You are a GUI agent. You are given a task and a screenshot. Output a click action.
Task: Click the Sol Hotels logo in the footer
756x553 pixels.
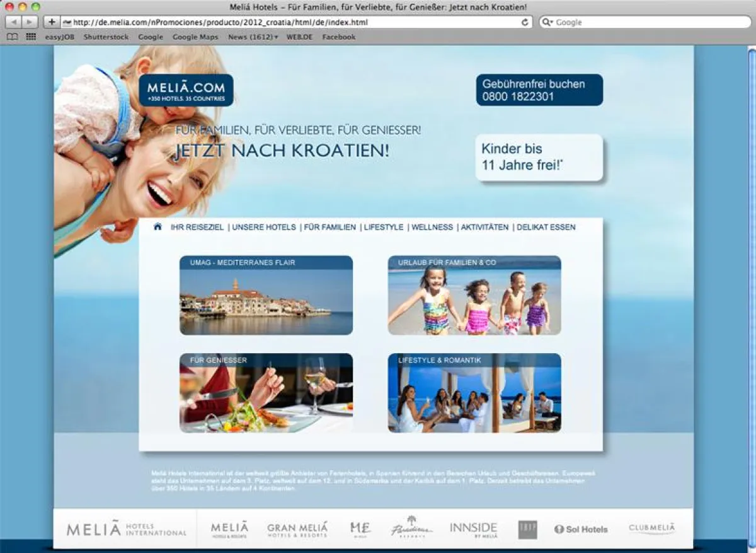pos(580,529)
